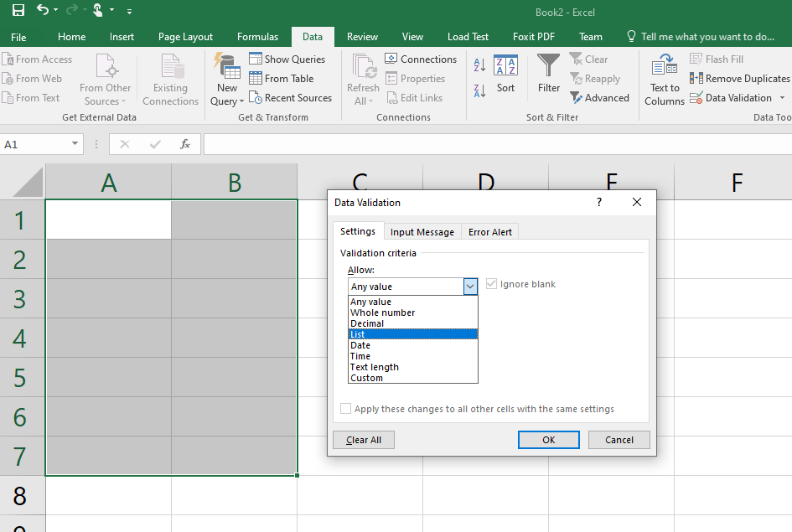Choose List from Allow list
This screenshot has height=532, width=792.
[x=412, y=334]
